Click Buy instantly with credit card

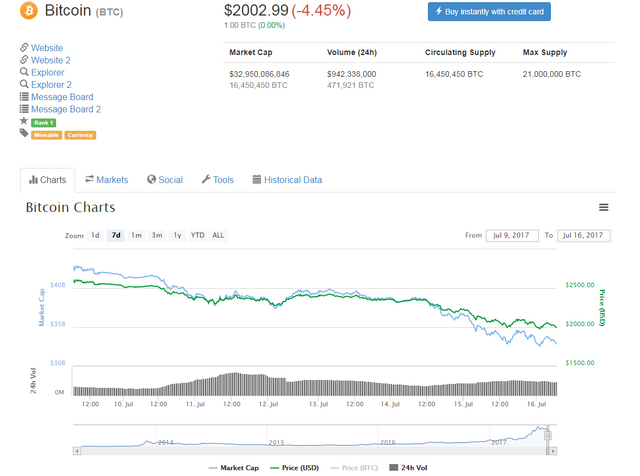[489, 11]
